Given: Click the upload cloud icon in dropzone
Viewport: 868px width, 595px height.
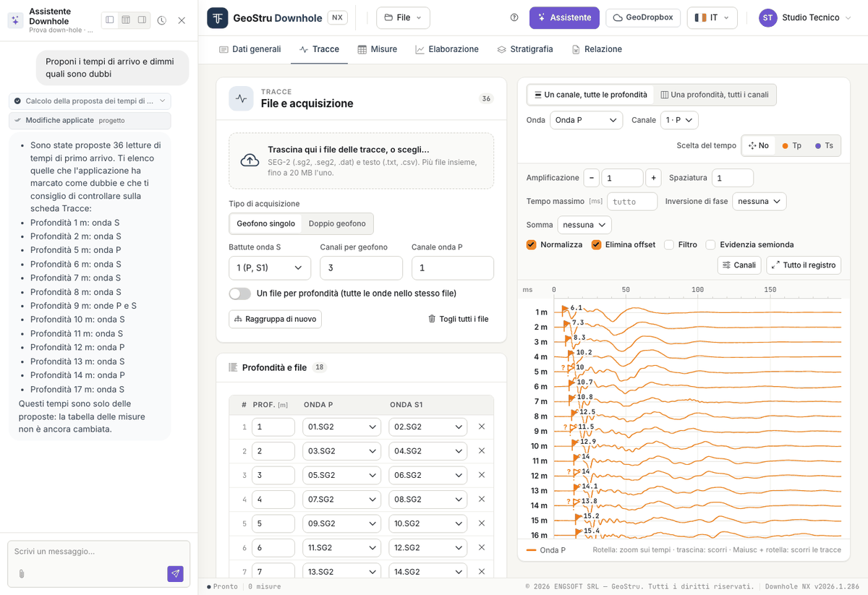Looking at the screenshot, I should click(250, 160).
